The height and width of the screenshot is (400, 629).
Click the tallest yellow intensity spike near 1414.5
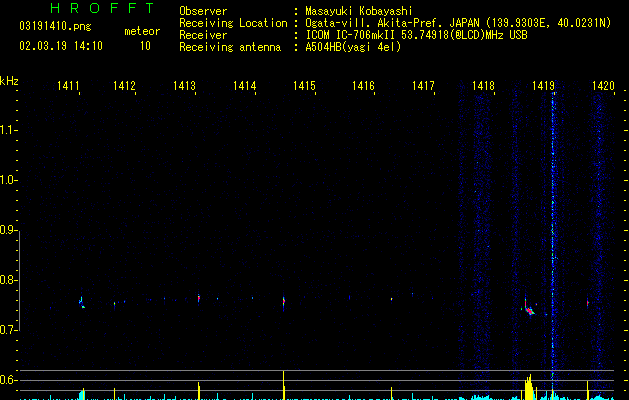click(284, 385)
